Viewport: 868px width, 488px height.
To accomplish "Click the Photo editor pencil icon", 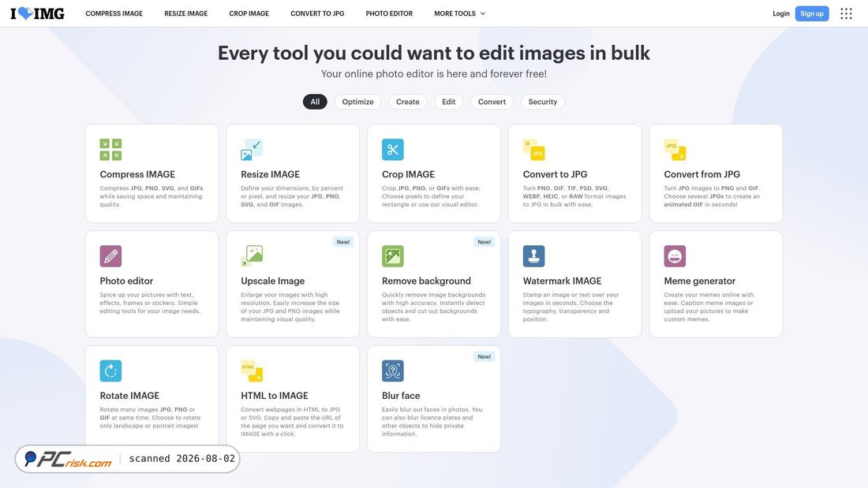I will [x=110, y=256].
